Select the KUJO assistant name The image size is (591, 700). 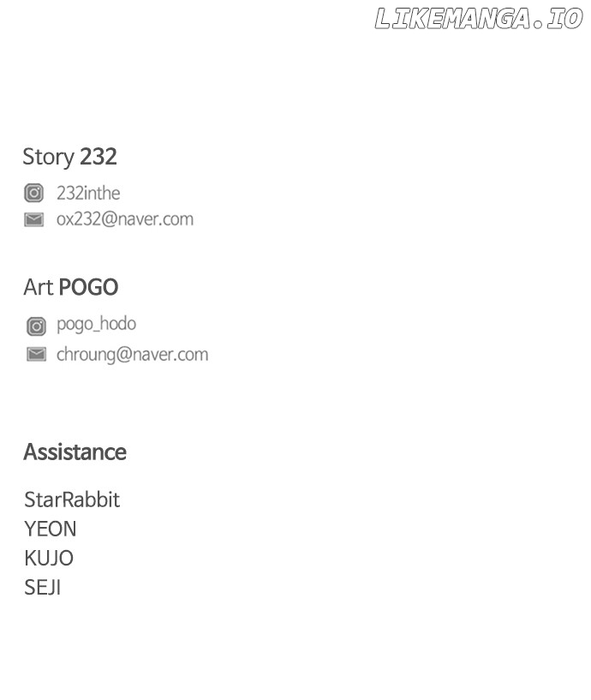coord(49,558)
